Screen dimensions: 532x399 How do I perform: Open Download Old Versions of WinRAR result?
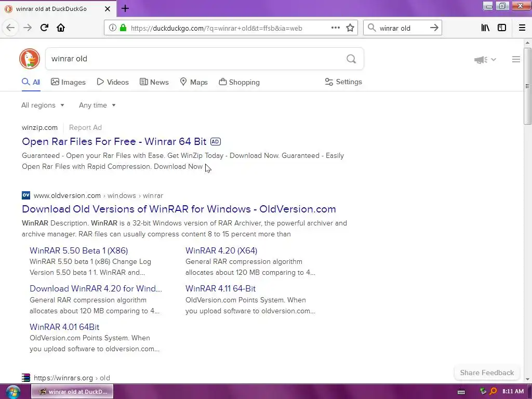(179, 209)
